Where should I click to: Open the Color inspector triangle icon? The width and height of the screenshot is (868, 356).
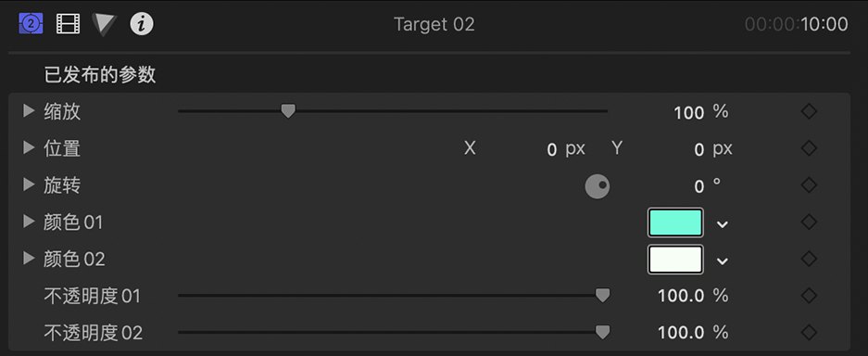104,24
